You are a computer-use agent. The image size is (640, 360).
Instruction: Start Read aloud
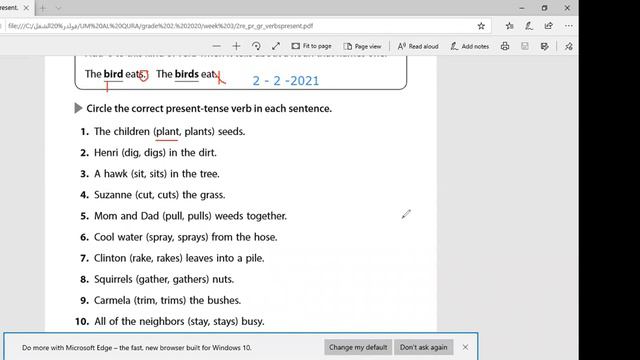point(418,46)
